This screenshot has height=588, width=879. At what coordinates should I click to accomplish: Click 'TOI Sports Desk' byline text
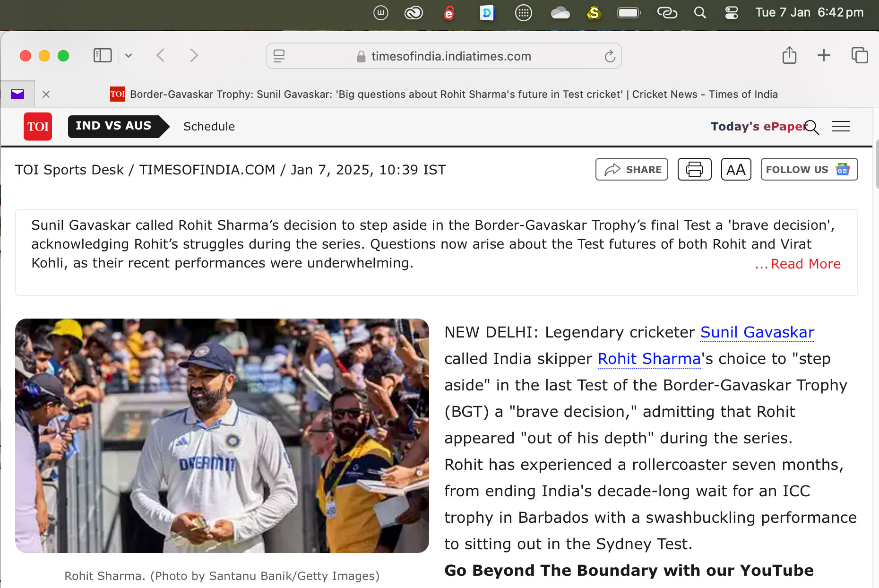(x=69, y=170)
